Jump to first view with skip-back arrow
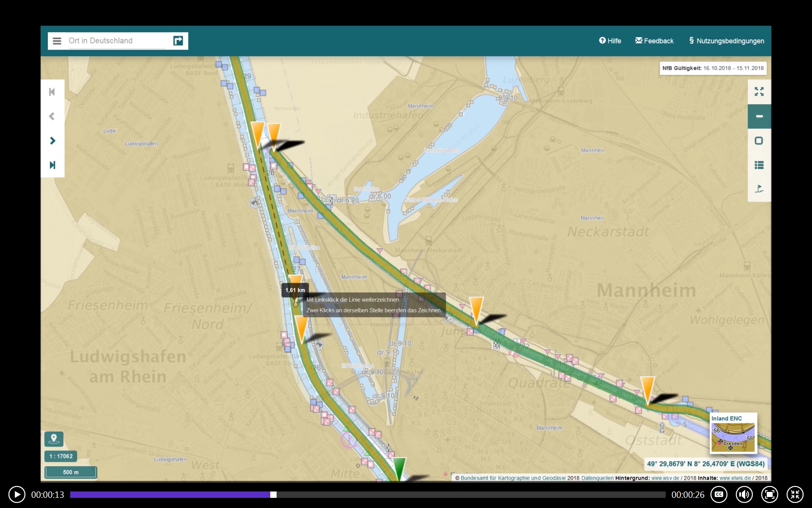 point(52,92)
